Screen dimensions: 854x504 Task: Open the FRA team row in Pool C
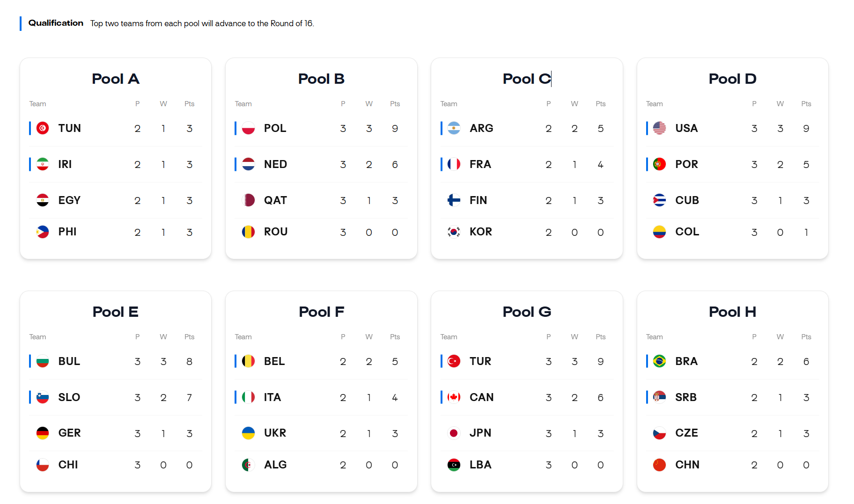pyautogui.click(x=527, y=164)
